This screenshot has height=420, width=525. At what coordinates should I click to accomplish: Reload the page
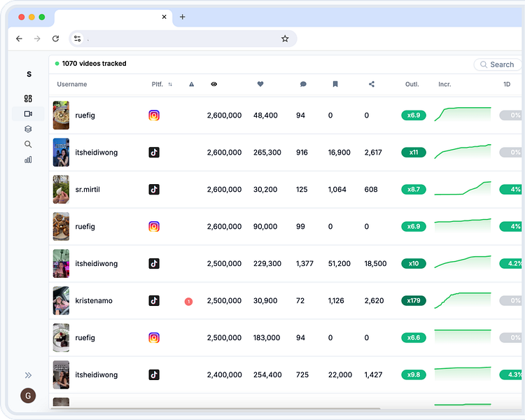(x=55, y=39)
